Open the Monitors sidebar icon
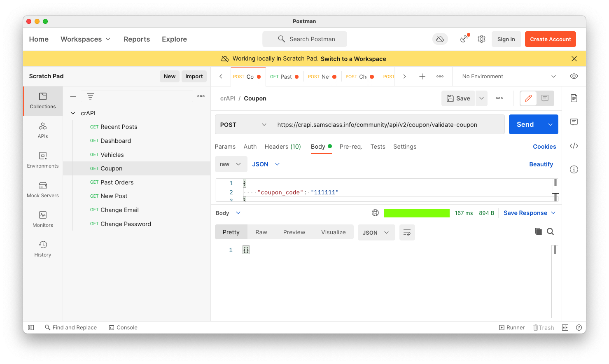The image size is (609, 364). click(43, 219)
